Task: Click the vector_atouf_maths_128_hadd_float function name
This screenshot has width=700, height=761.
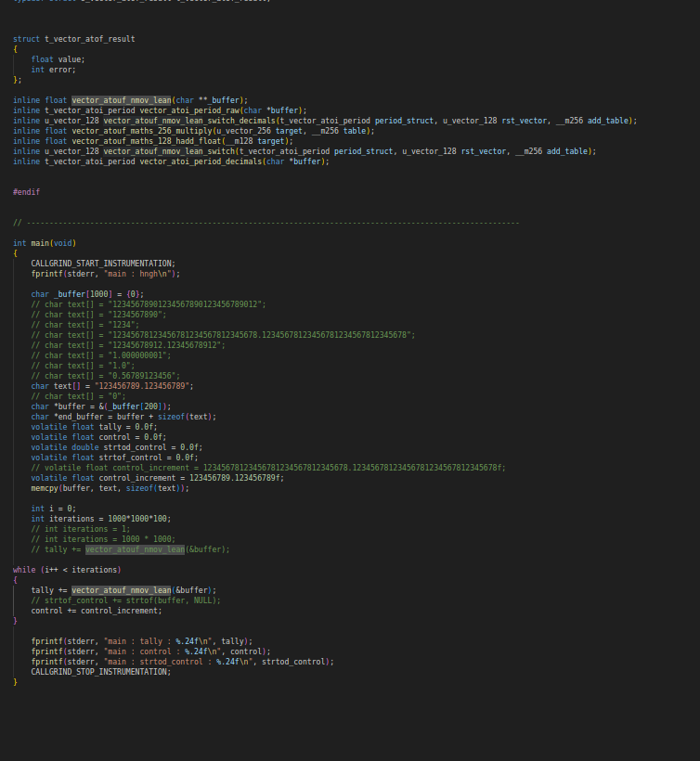Action: pyautogui.click(x=147, y=141)
